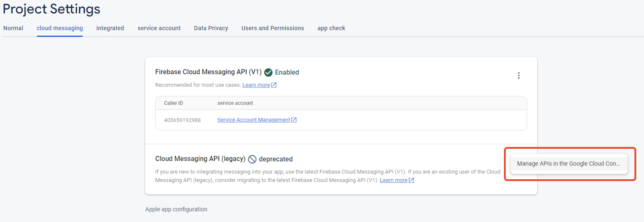Open the integrated tab

110,28
